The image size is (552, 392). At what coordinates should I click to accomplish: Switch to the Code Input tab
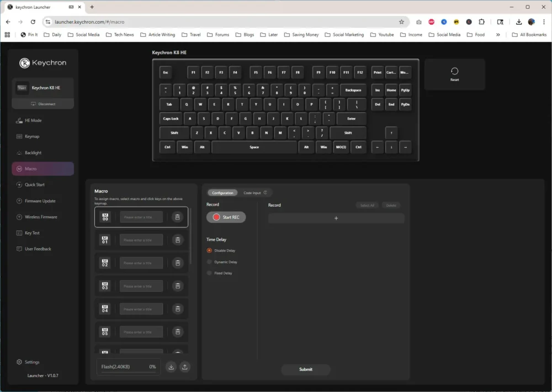click(x=255, y=192)
